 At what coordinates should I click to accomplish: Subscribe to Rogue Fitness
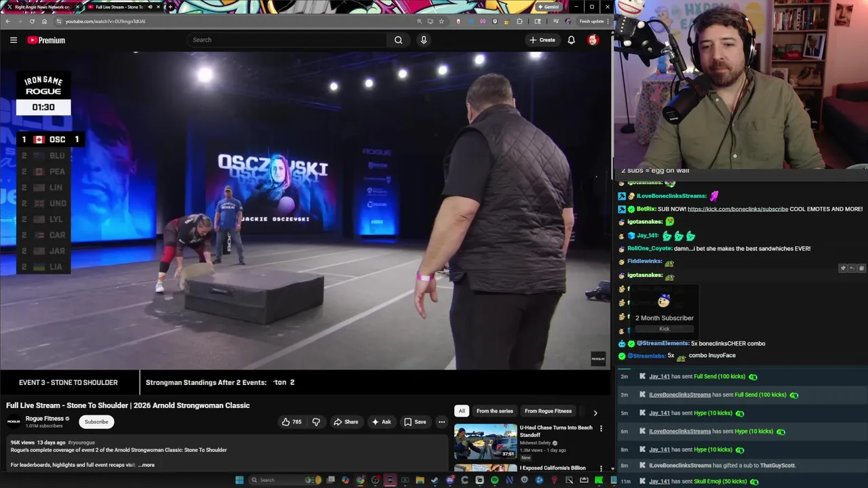coord(96,422)
